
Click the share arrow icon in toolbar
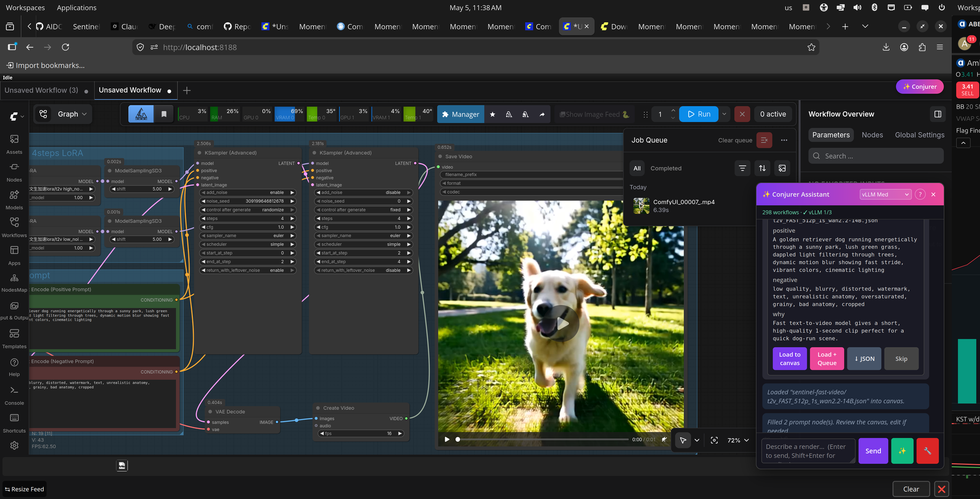(542, 114)
